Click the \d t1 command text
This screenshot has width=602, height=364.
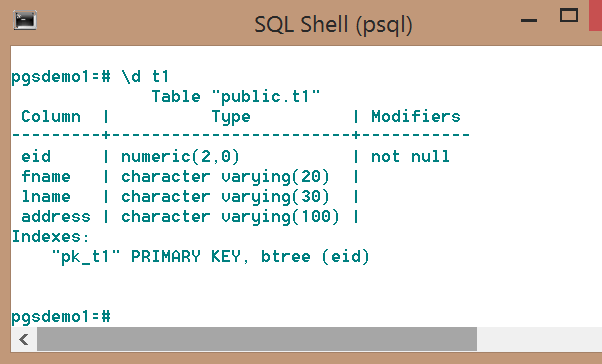tap(145, 77)
